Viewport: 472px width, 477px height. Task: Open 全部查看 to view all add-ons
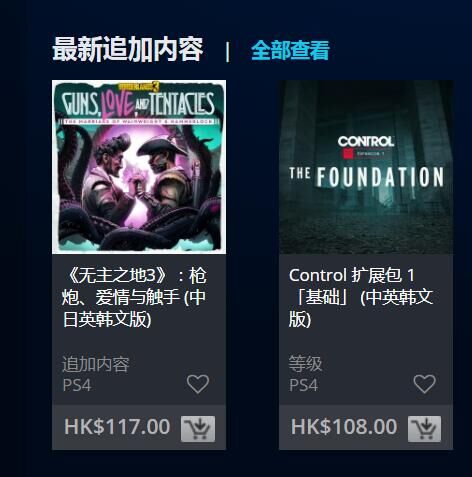[290, 51]
